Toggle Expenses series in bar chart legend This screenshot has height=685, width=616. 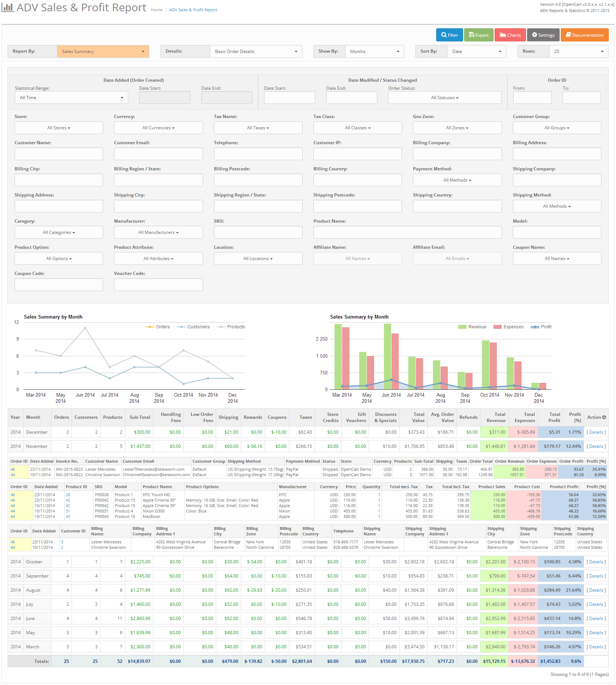(508, 327)
